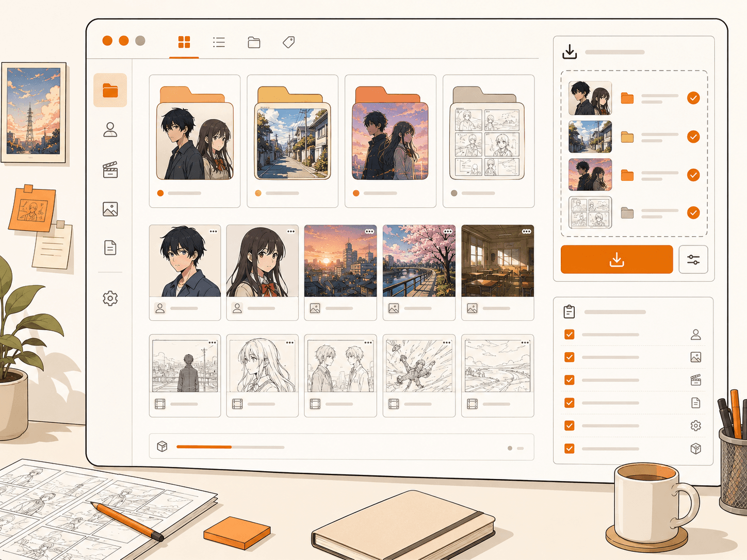Open the tag view tab
The height and width of the screenshot is (560, 747).
[289, 42]
